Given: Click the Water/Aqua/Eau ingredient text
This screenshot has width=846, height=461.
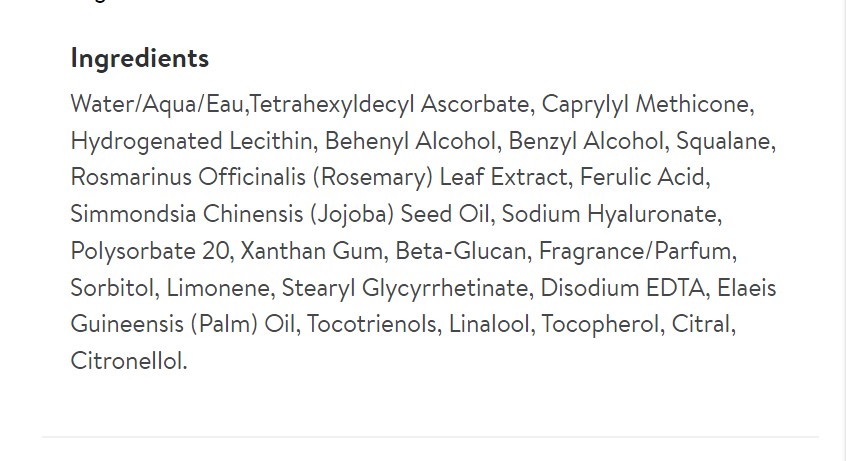Looking at the screenshot, I should (157, 104).
